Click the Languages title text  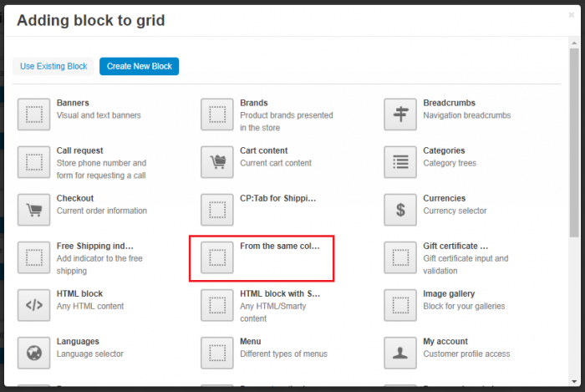pos(78,342)
